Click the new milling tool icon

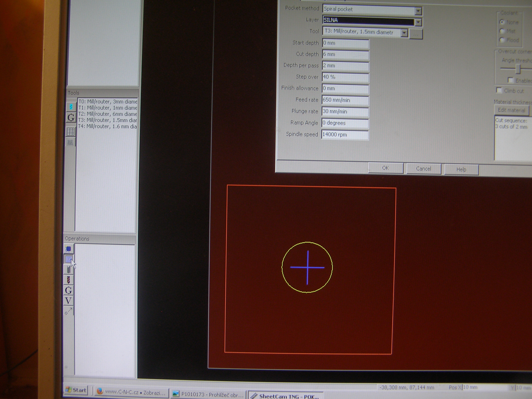(71, 107)
